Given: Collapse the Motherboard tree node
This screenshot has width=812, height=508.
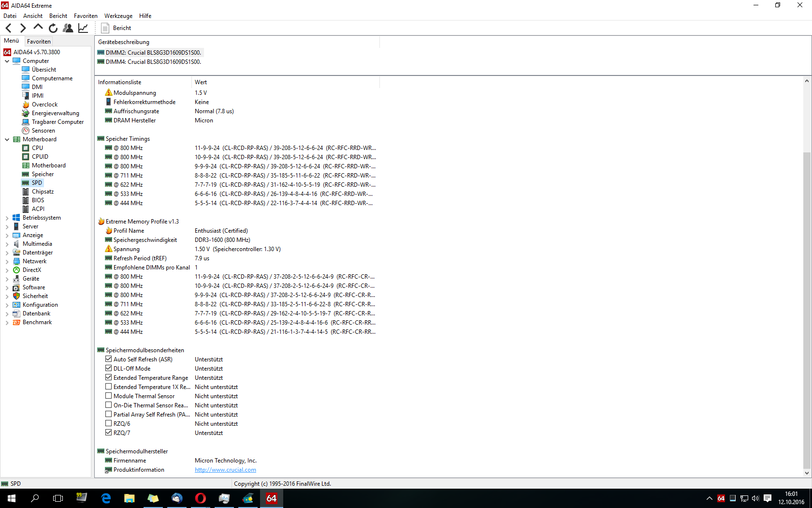Looking at the screenshot, I should (7, 139).
